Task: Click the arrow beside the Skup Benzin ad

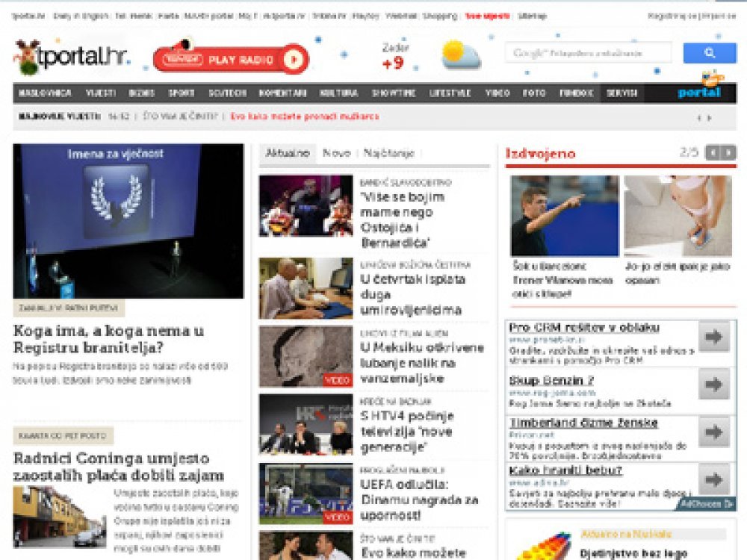Action: (713, 385)
